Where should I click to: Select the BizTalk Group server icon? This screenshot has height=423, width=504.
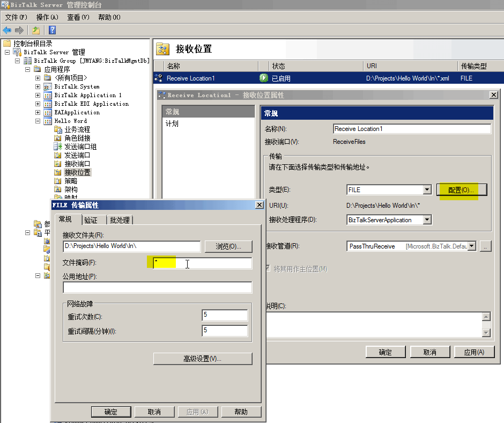(28, 61)
